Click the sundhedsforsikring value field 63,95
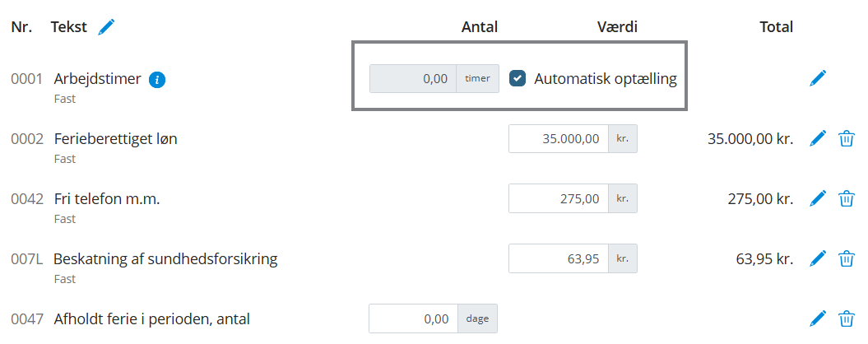 558,259
